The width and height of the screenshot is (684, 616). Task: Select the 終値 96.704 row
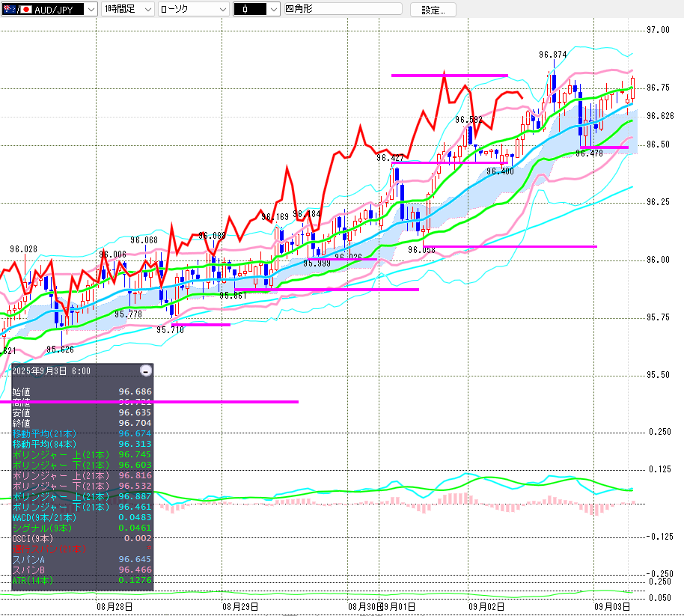(x=82, y=423)
